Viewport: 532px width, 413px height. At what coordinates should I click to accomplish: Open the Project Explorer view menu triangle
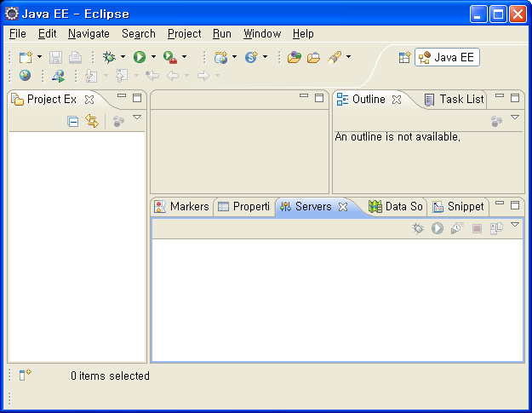point(137,118)
